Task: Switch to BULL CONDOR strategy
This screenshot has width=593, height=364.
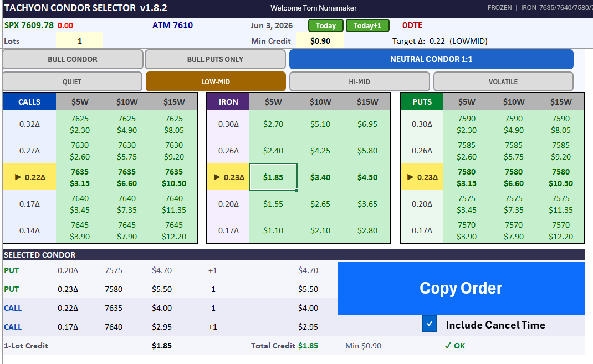Action: click(x=73, y=59)
